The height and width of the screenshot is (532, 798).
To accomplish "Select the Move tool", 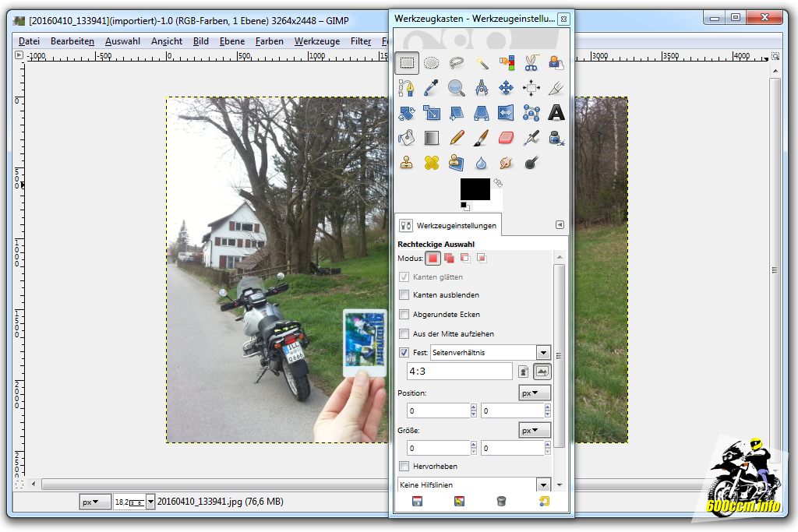I will pos(507,88).
